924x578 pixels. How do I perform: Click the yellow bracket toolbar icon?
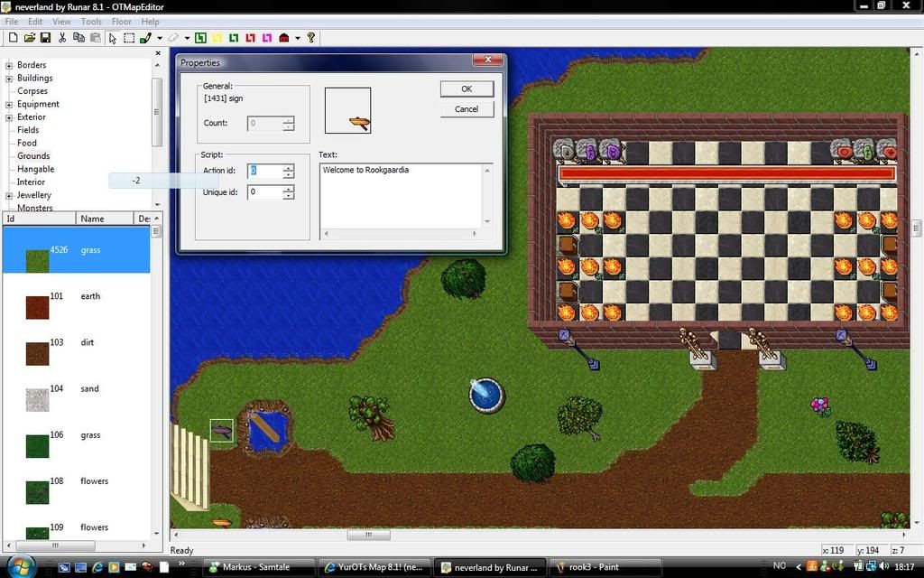point(217,38)
